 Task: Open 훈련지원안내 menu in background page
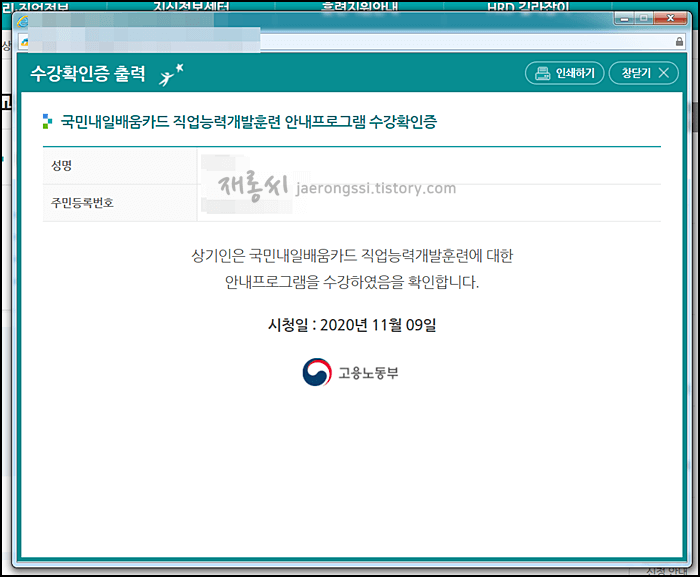click(x=359, y=6)
